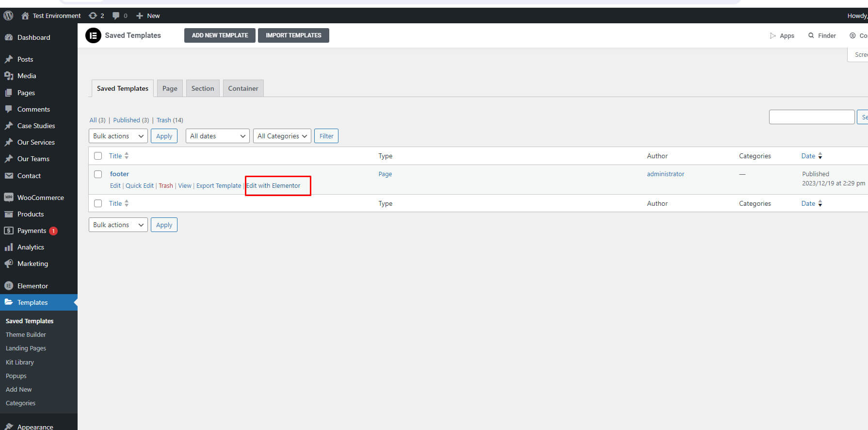868x430 pixels.
Task: Open Landing Pages submenu item
Action: (26, 348)
